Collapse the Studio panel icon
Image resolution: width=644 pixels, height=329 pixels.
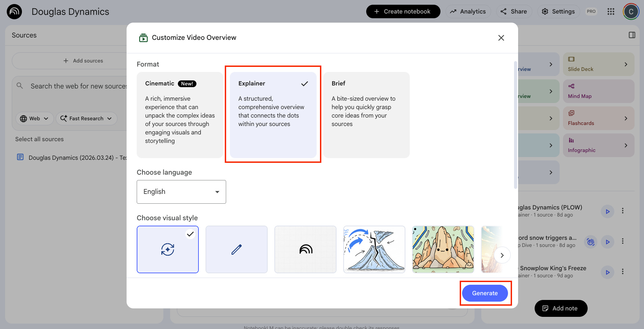632,35
